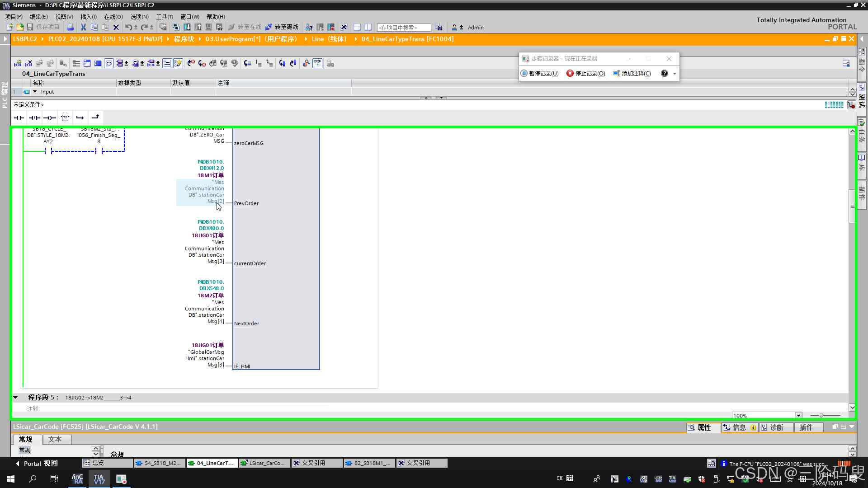Switch to the 文本 tab
This screenshot has width=868, height=488.
pos(55,439)
